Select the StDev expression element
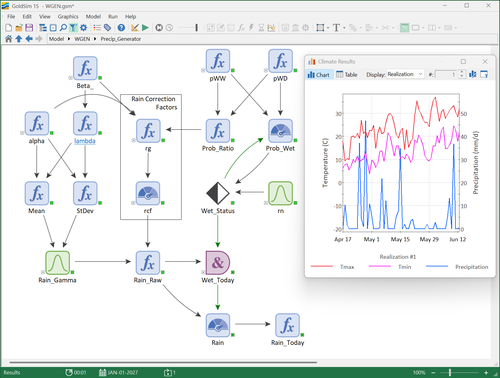This screenshot has width=500, height=378. [85, 193]
